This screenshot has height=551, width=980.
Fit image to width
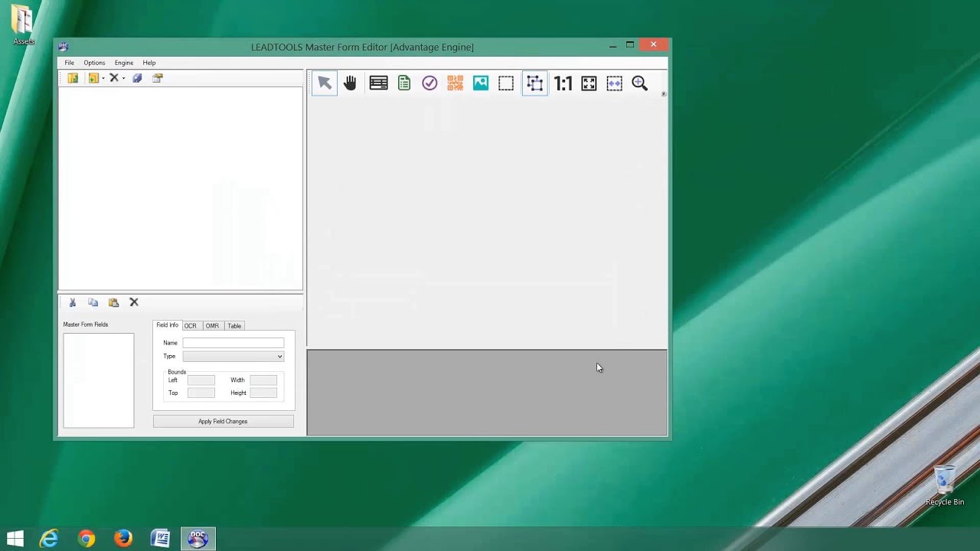tap(614, 83)
